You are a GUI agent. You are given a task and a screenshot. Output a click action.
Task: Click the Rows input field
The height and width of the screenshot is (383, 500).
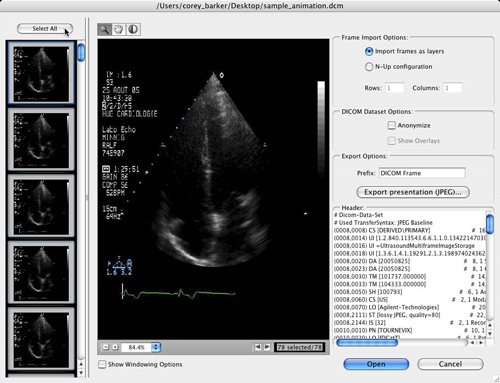(395, 88)
